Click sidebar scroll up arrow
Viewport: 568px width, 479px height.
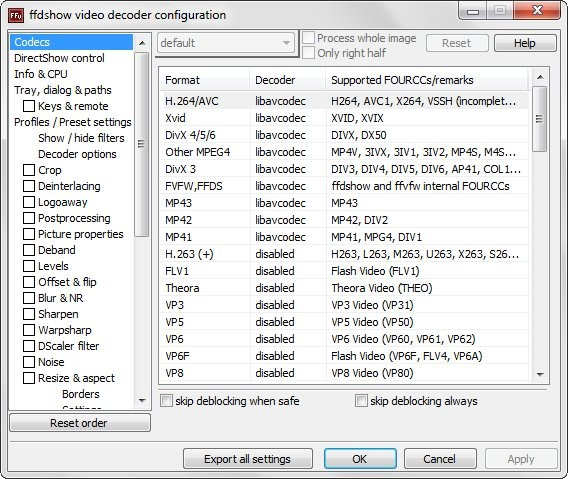point(142,43)
